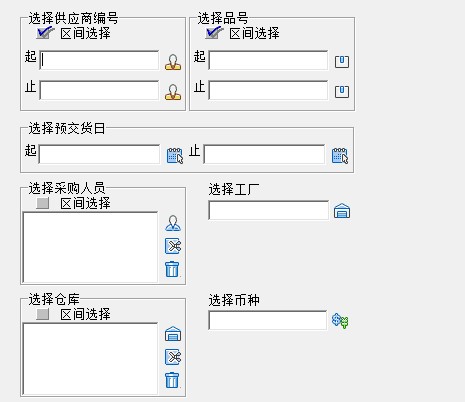The width and height of the screenshot is (465, 402).
Task: Click warehouse lookup icon in 选择仓库 group
Action: tap(173, 334)
